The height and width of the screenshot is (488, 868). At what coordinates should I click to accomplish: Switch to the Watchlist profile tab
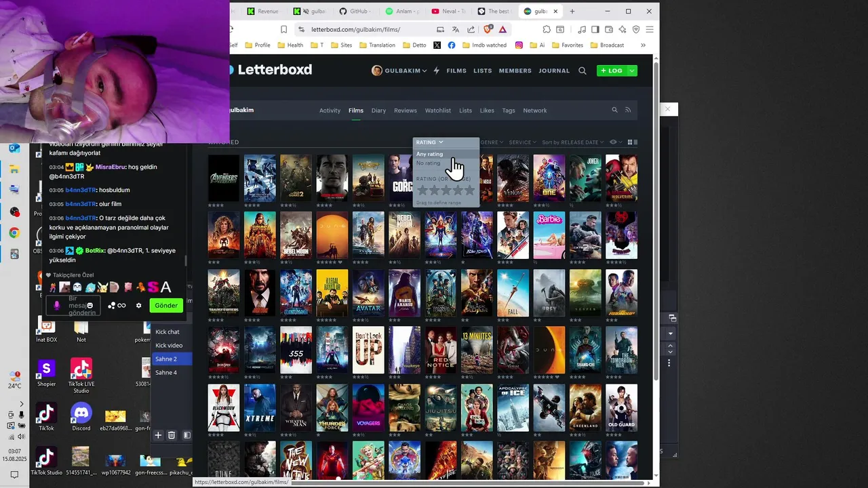pyautogui.click(x=438, y=110)
